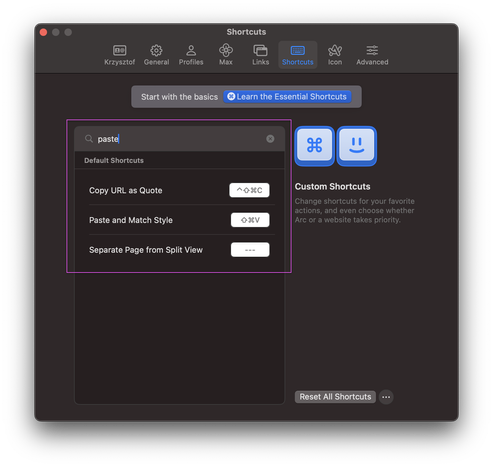Open the Profiles tab

[x=191, y=55]
